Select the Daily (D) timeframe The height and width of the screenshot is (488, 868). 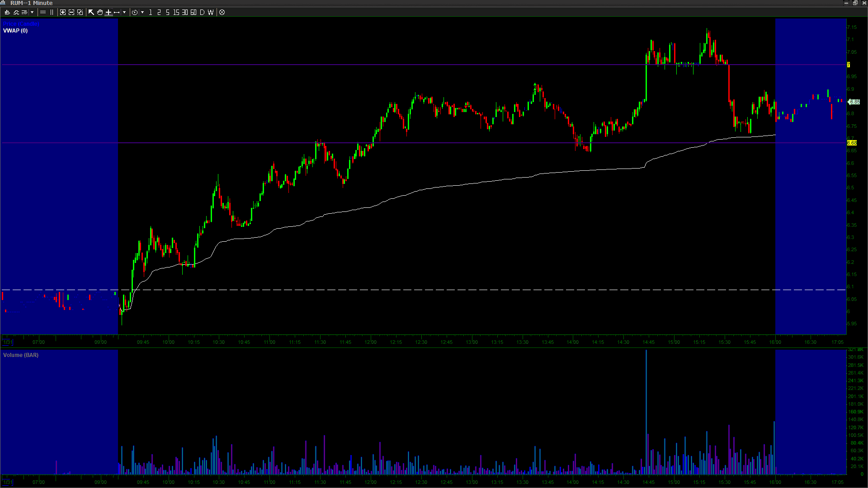click(202, 12)
